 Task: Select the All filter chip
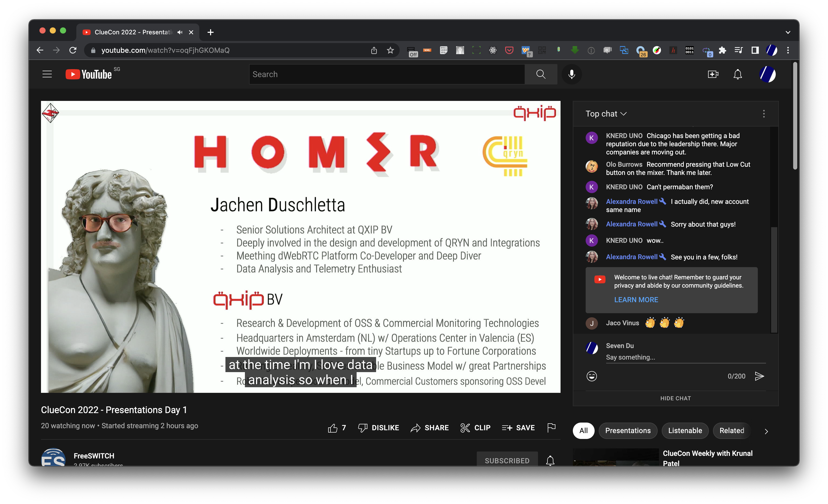pos(583,430)
